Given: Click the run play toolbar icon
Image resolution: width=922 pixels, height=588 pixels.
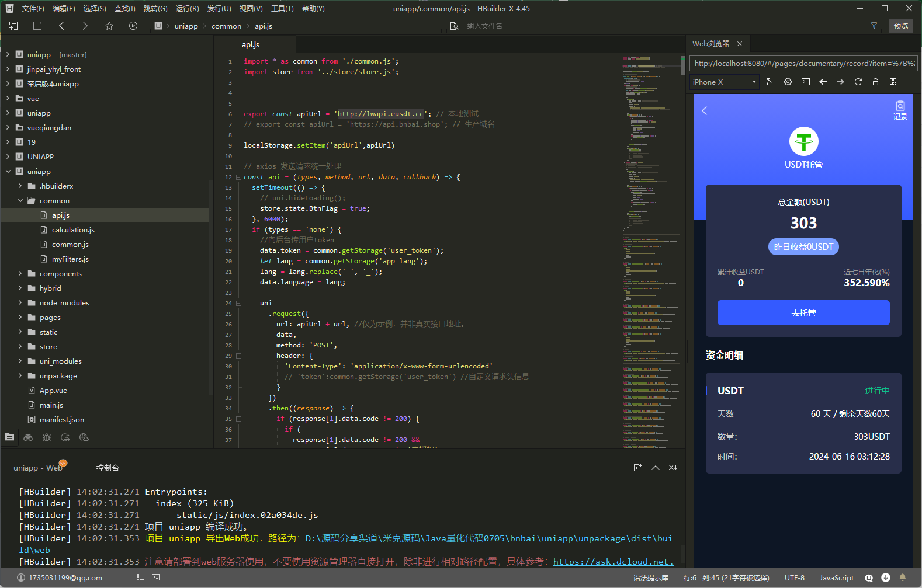Looking at the screenshot, I should tap(133, 26).
